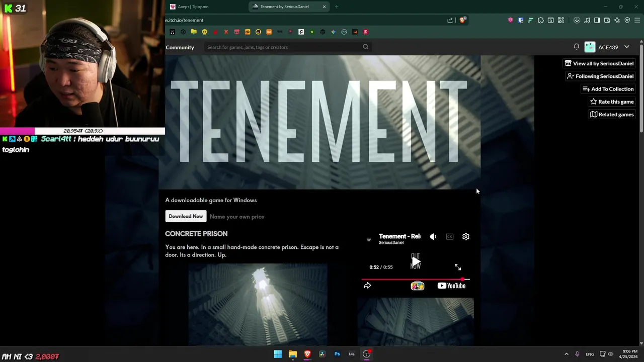Image resolution: width=644 pixels, height=362 pixels.
Task: Open the browser hamburger menu
Action: pos(637,20)
